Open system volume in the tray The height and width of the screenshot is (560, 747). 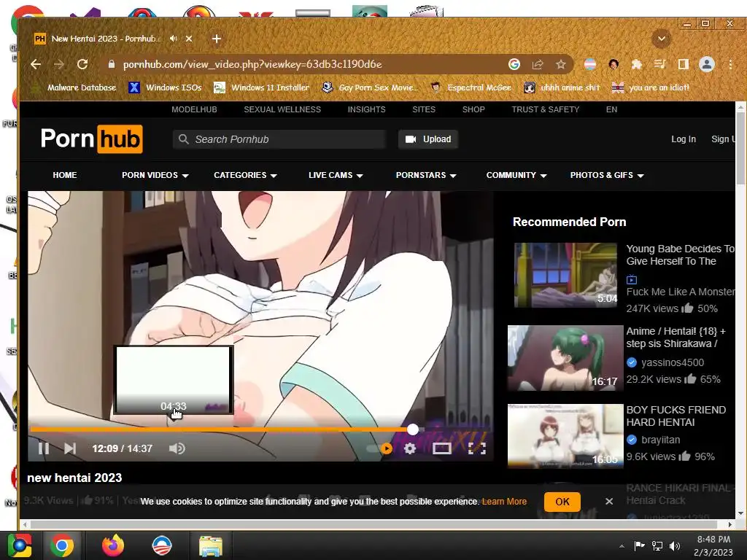click(x=675, y=546)
